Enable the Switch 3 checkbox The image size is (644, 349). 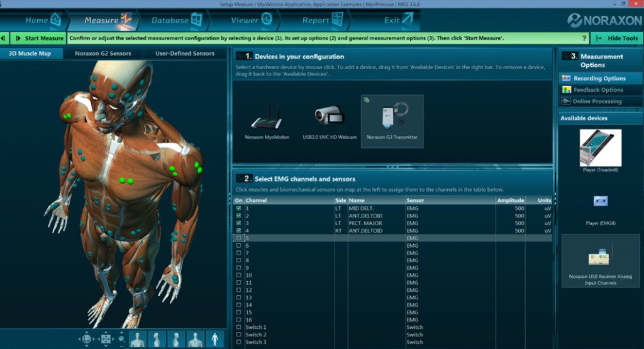(x=238, y=342)
